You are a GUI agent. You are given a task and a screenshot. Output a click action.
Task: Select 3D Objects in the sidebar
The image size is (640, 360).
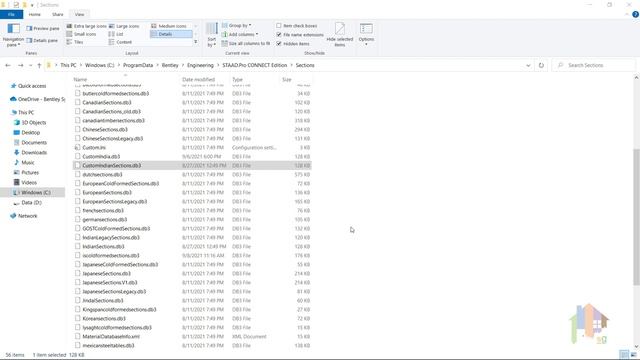click(x=30, y=122)
